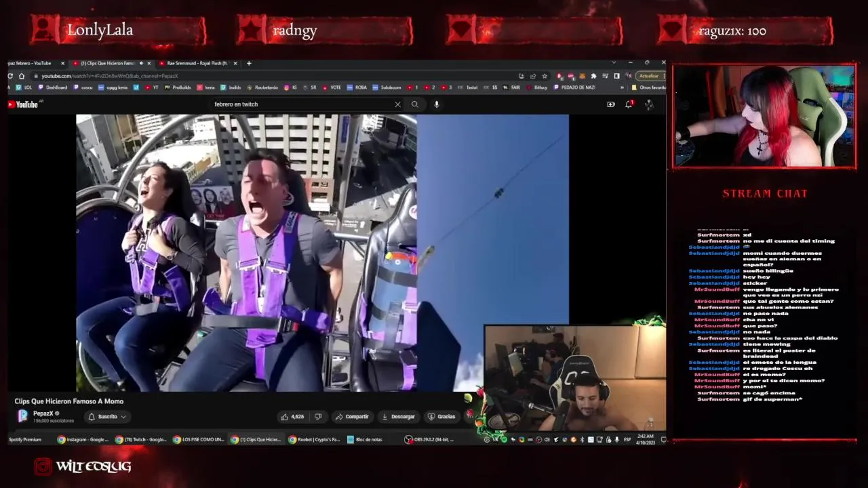
Task: Bookmark this page with the star icon
Action: click(545, 76)
